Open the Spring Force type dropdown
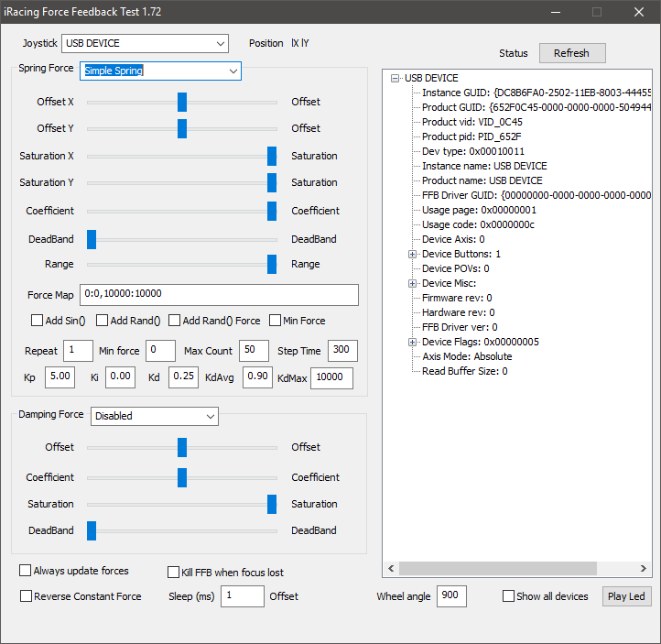This screenshot has height=644, width=661. tap(231, 71)
